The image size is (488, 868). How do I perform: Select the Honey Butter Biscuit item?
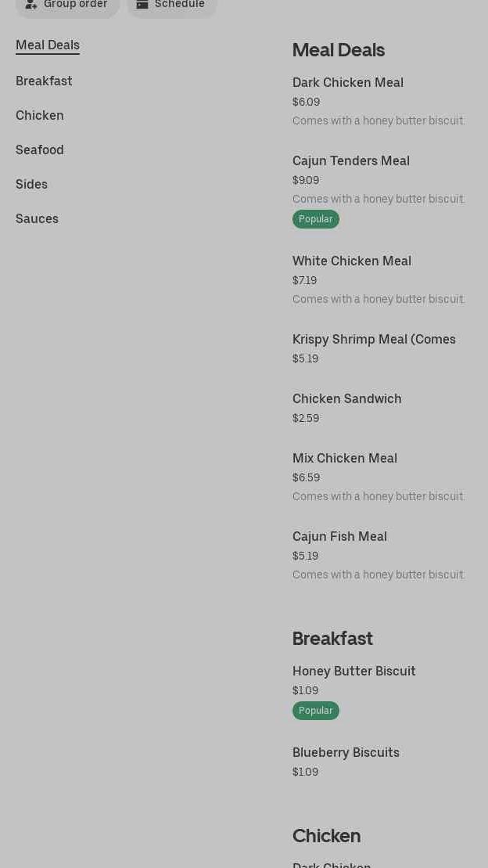pyautogui.click(x=354, y=672)
